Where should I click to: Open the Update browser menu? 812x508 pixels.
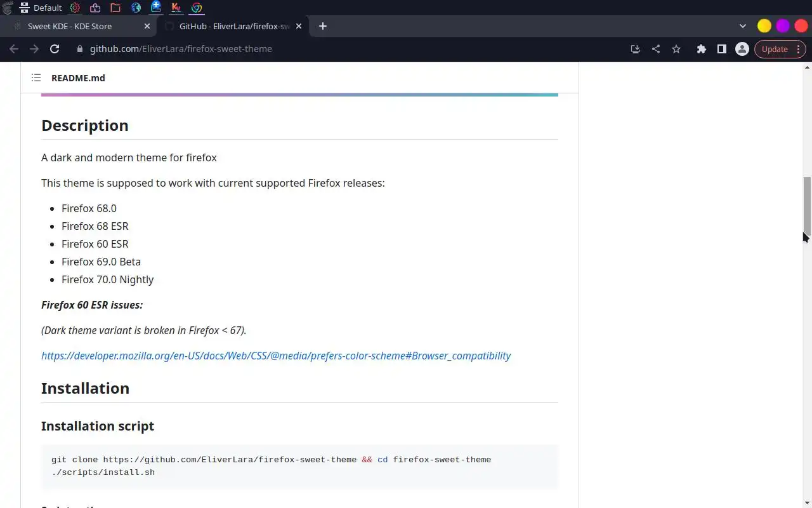[780, 49]
